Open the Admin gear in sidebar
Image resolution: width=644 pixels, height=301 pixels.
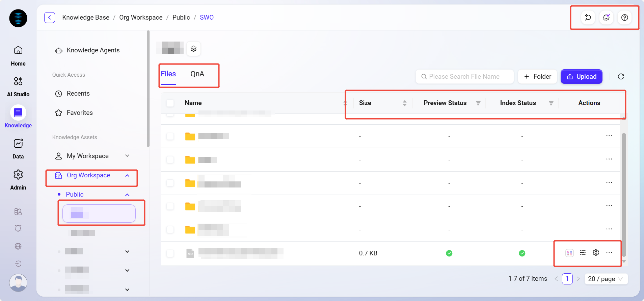[x=18, y=175]
